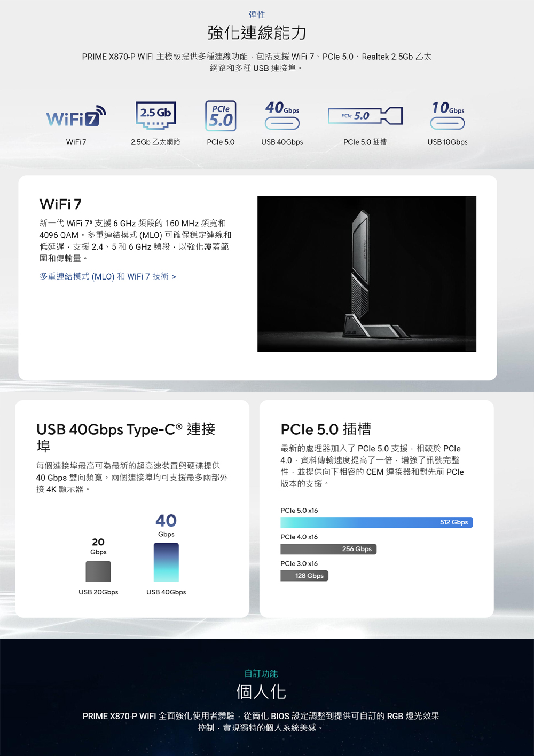Click the USB 10Gbps text label
The height and width of the screenshot is (756, 534).
point(447,142)
